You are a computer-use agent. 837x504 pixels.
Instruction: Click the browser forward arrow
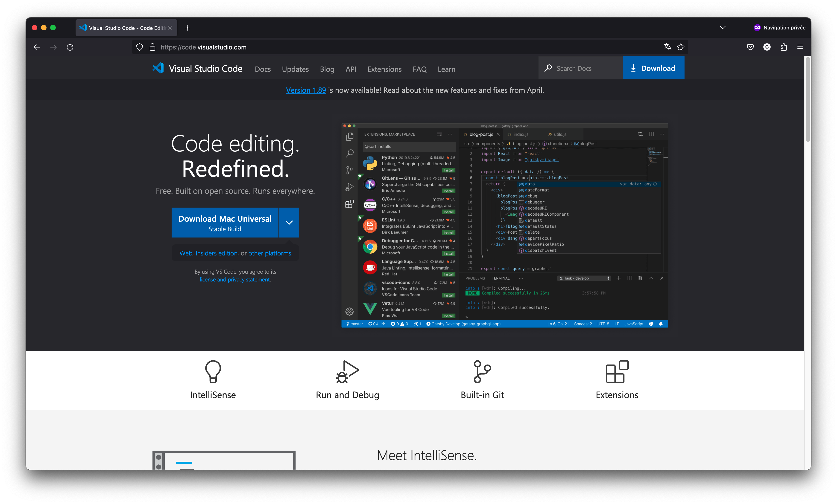[x=53, y=47]
